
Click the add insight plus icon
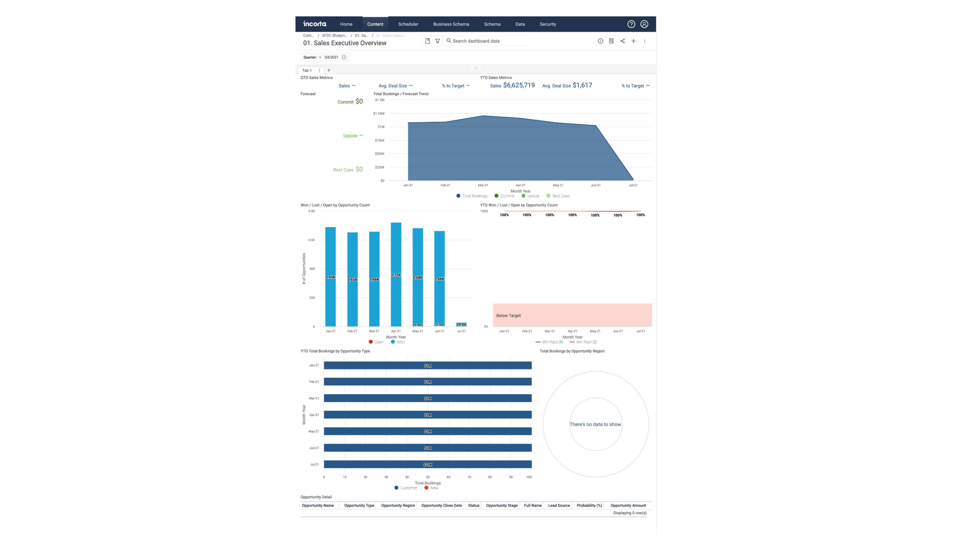click(x=634, y=41)
